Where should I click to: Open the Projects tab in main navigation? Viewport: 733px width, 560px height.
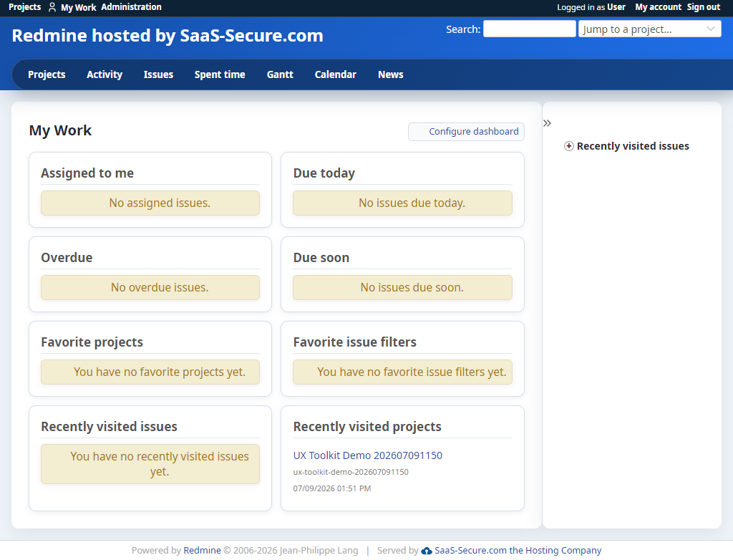(x=47, y=74)
